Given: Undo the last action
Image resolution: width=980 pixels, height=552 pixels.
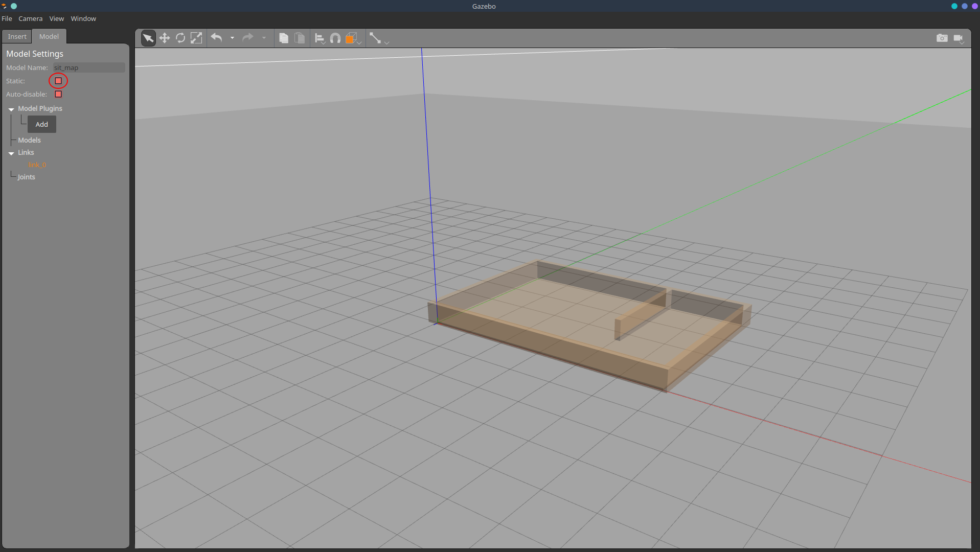Looking at the screenshot, I should tap(216, 38).
